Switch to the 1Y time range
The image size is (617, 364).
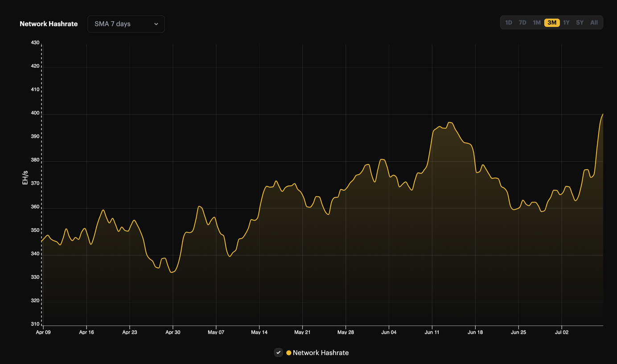coord(566,23)
